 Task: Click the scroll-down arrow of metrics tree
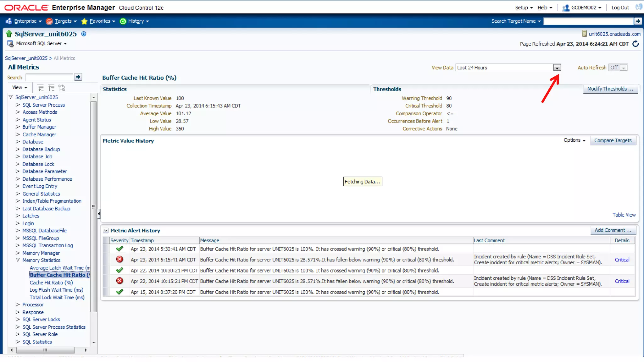click(94, 342)
